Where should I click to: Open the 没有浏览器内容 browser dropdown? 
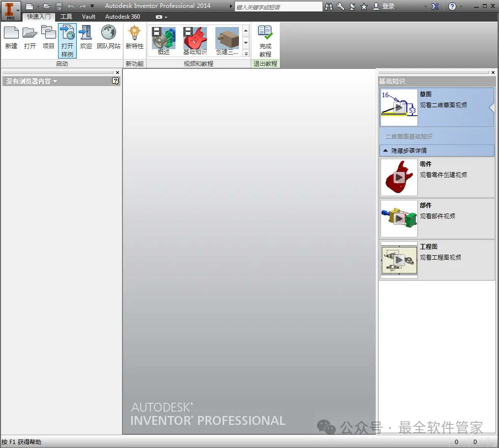31,81
